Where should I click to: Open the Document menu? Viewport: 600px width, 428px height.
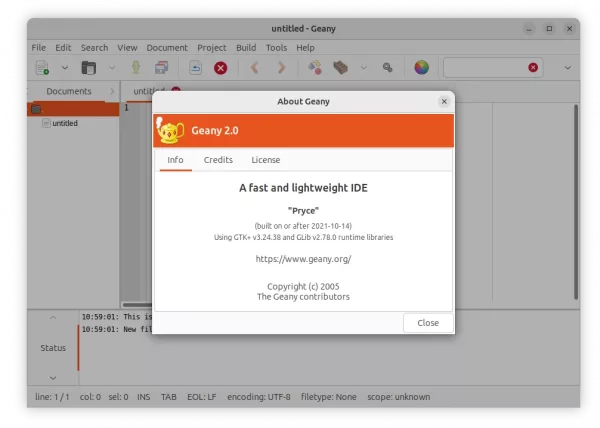coord(167,48)
